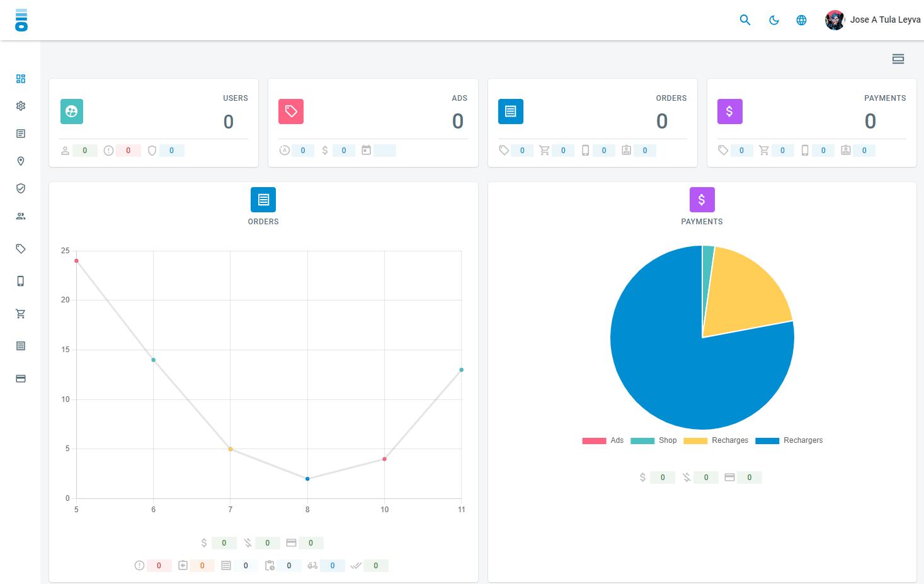The image size is (924, 584).
Task: Open the ads tag sidebar item
Action: tap(21, 249)
